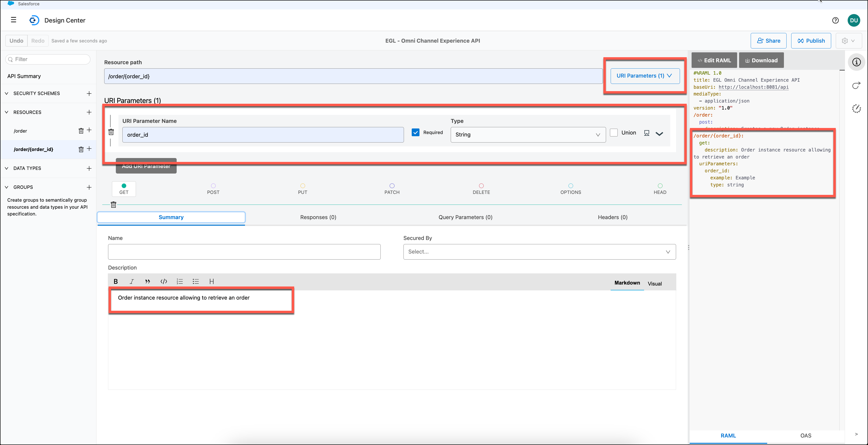Uncheck the Required checkbox

(x=416, y=133)
